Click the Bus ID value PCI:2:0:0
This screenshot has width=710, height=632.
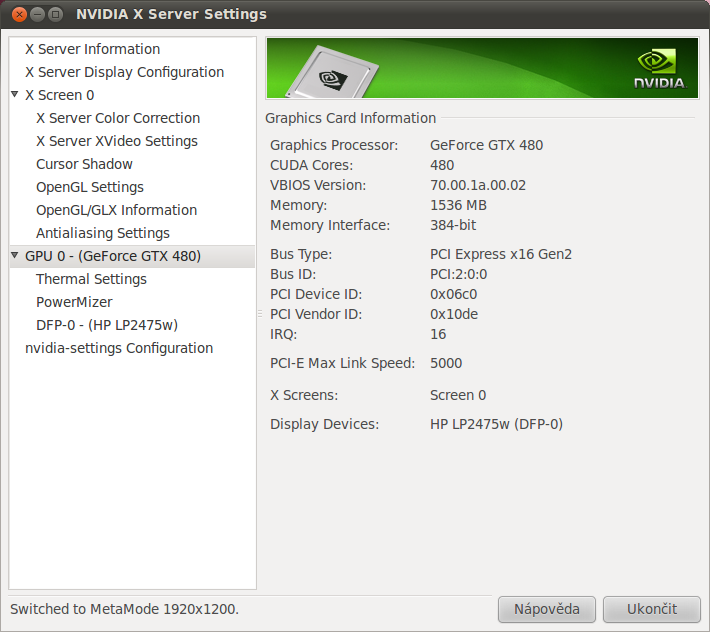[x=458, y=274]
